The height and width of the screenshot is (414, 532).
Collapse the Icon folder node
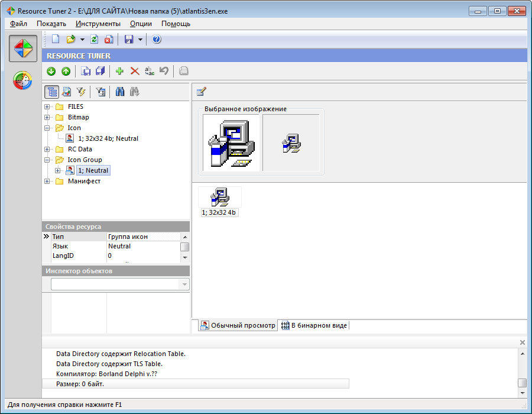pos(47,128)
